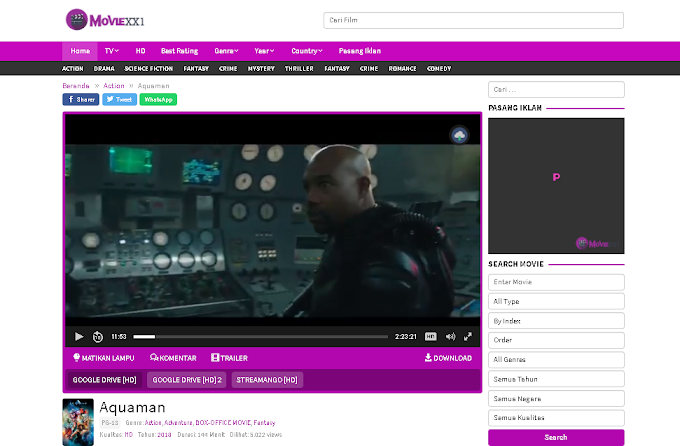This screenshot has height=446, width=680.
Task: Click the Aquaman poster thumbnail
Action: coord(78,422)
